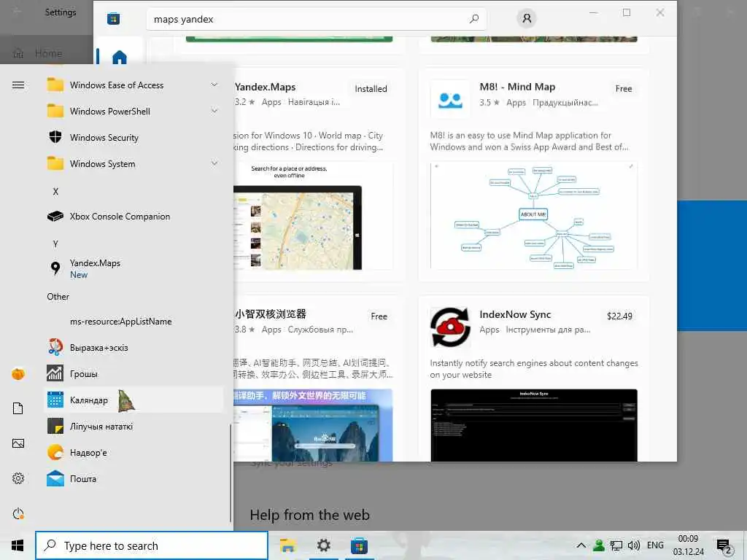Click $22.49 price on IndexNow Sync
Screen dimensions: 747x560
coord(619,316)
